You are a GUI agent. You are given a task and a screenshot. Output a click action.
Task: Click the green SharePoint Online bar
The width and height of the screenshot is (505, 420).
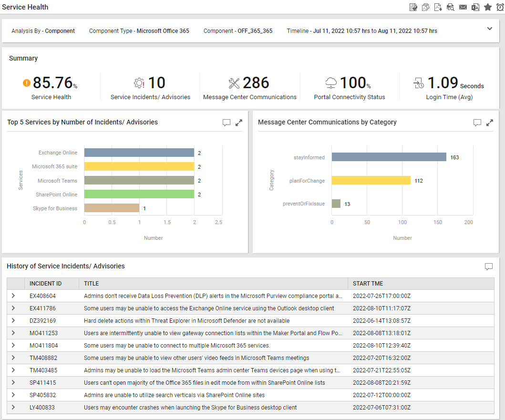(x=139, y=194)
